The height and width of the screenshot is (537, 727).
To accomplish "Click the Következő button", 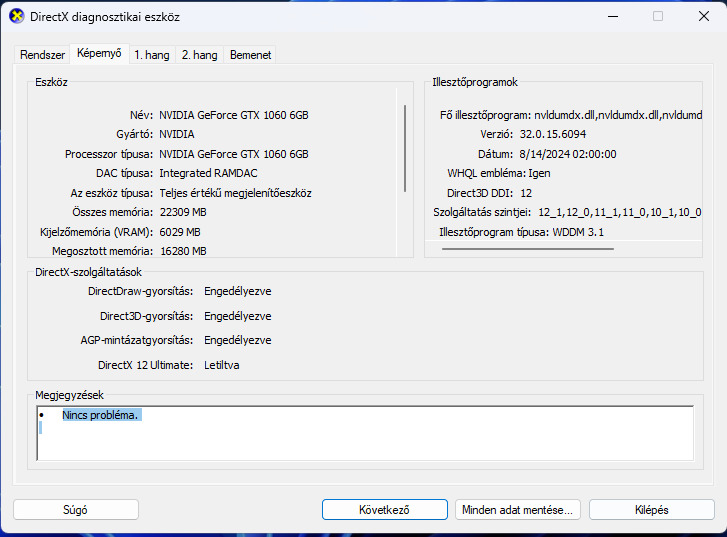I will coord(384,510).
